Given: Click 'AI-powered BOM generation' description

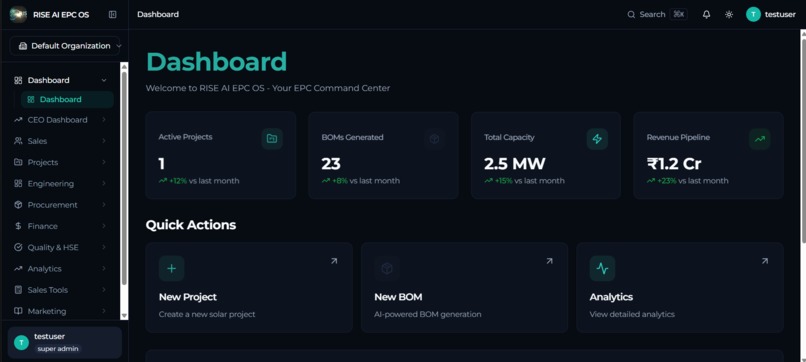Looking at the screenshot, I should tap(428, 314).
